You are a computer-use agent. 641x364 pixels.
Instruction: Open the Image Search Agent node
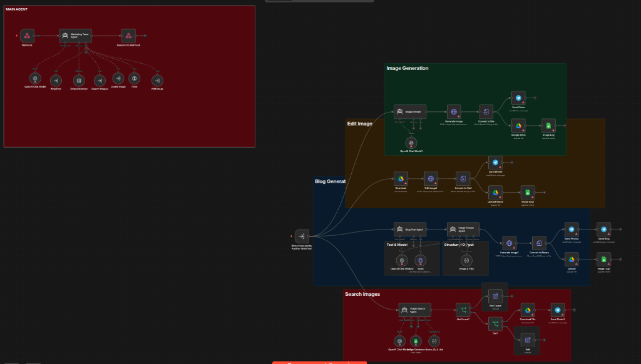pos(414,310)
